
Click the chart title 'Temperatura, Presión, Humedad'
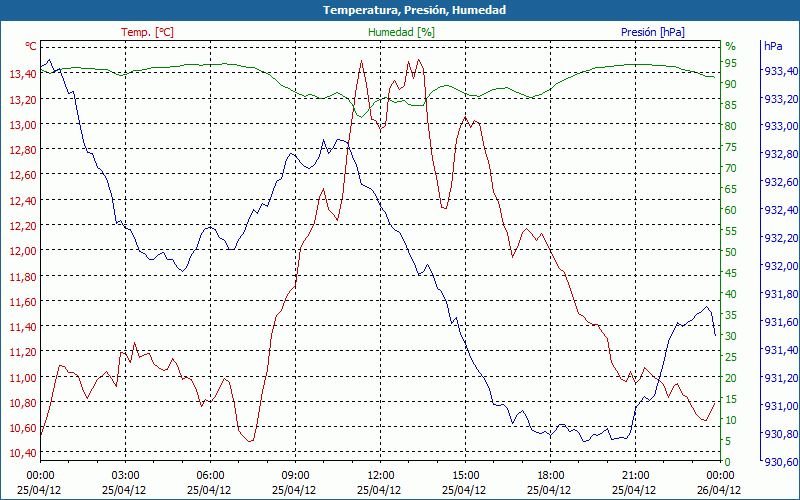pyautogui.click(x=414, y=10)
